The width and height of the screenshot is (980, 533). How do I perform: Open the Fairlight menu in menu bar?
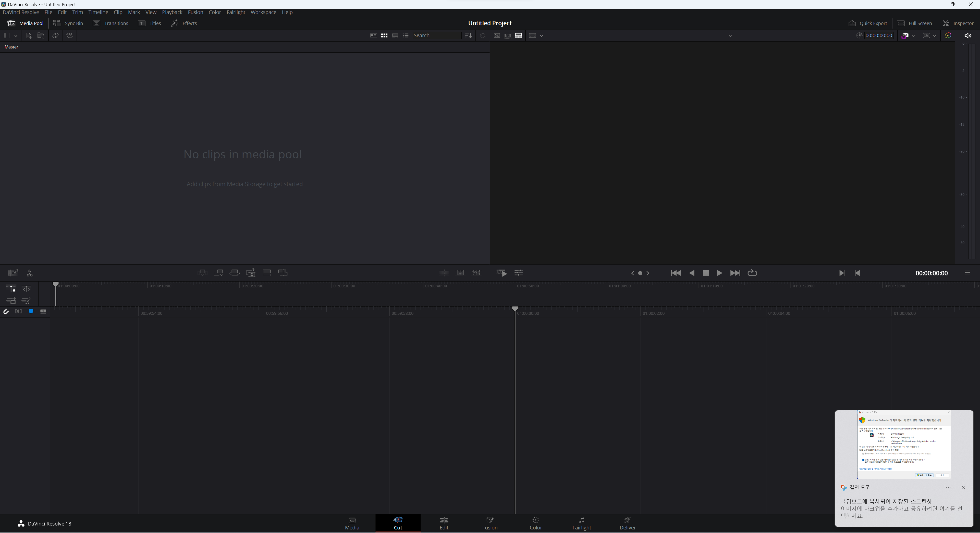236,12
